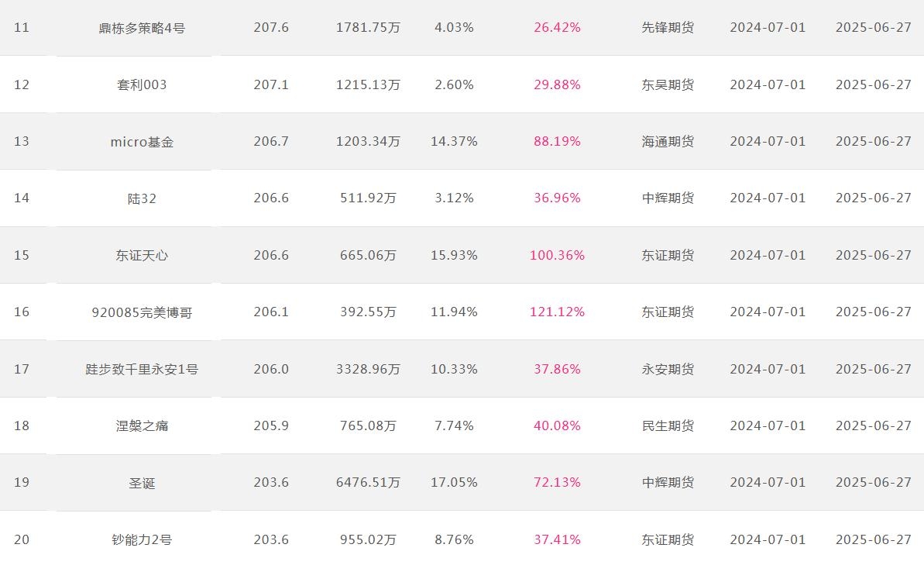
Task: Select the 民生期货 company cell
Action: 668,425
